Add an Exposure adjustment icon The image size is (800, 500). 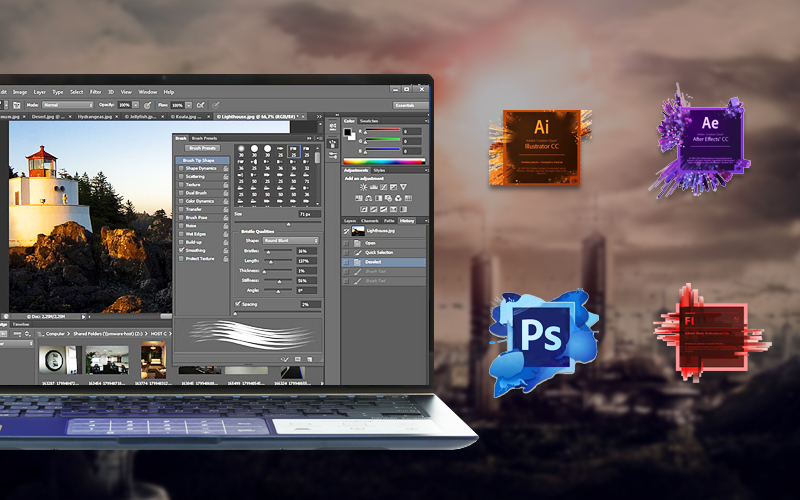393,187
